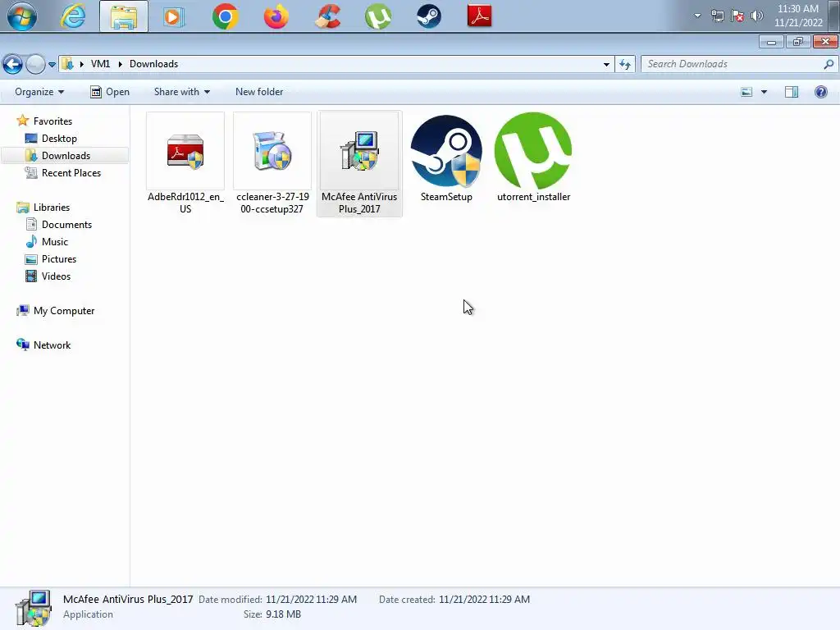Toggle the preview pane

point(792,92)
